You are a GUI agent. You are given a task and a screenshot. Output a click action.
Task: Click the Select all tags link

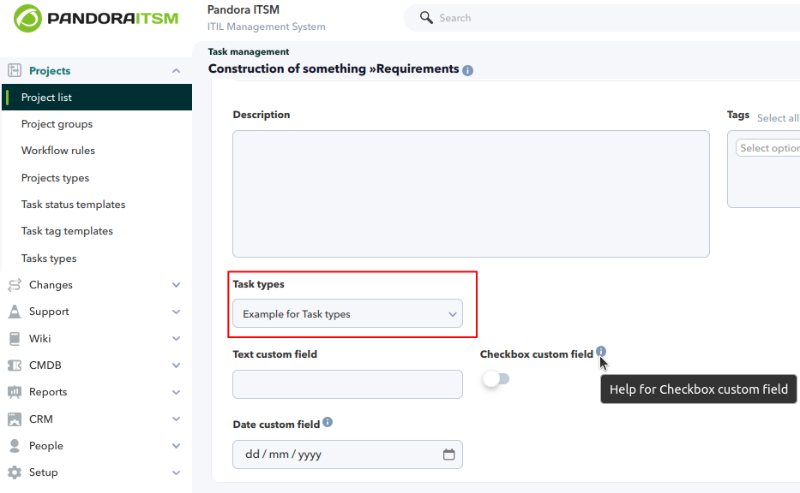click(x=778, y=118)
